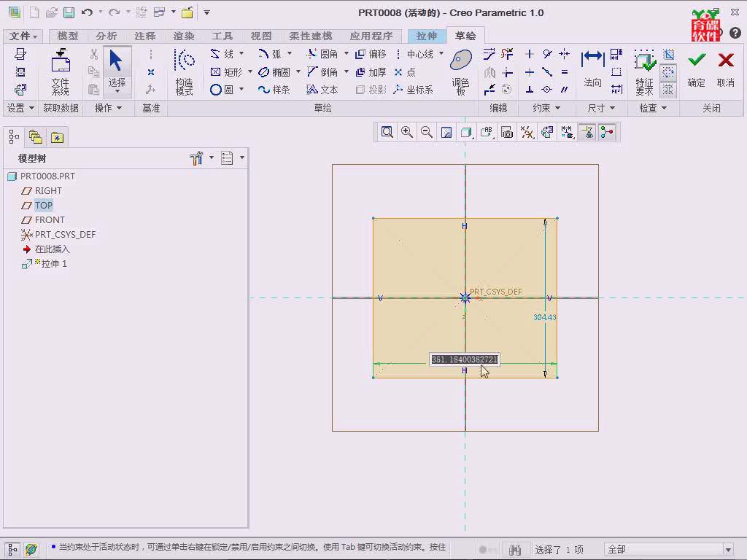The height and width of the screenshot is (560, 747).
Task: Select the Offset tool
Action: 371,54
